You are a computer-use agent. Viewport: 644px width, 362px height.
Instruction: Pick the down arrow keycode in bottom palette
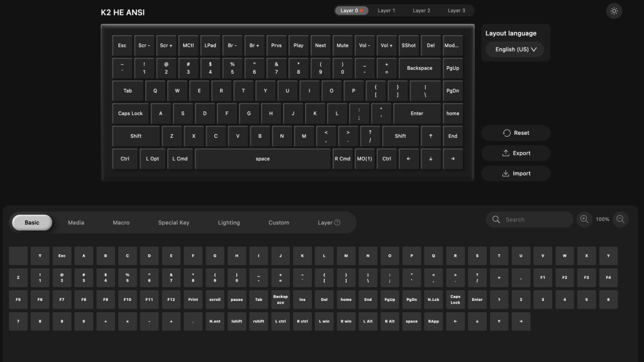click(x=477, y=321)
